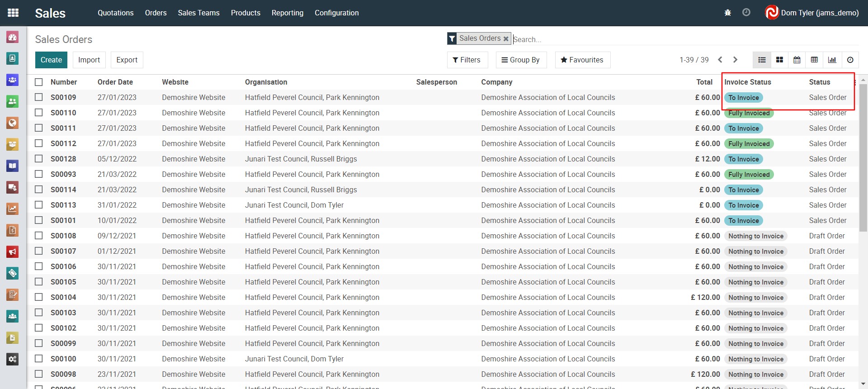This screenshot has height=389, width=868.
Task: Click the Create button
Action: click(x=51, y=60)
